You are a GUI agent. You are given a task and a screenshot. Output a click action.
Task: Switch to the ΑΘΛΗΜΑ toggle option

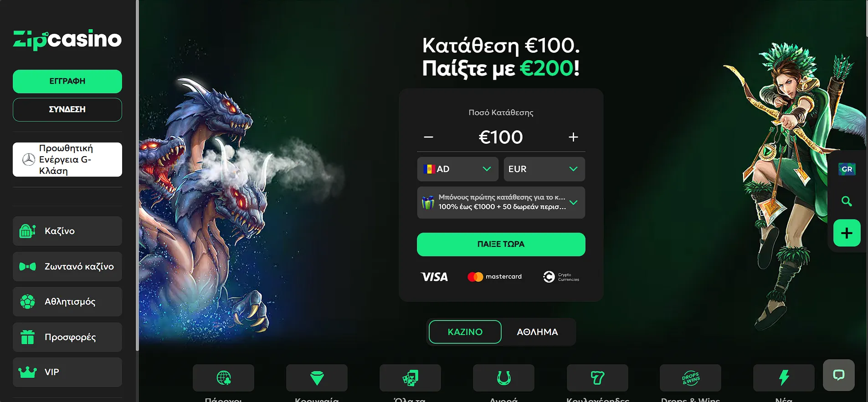pos(537,332)
